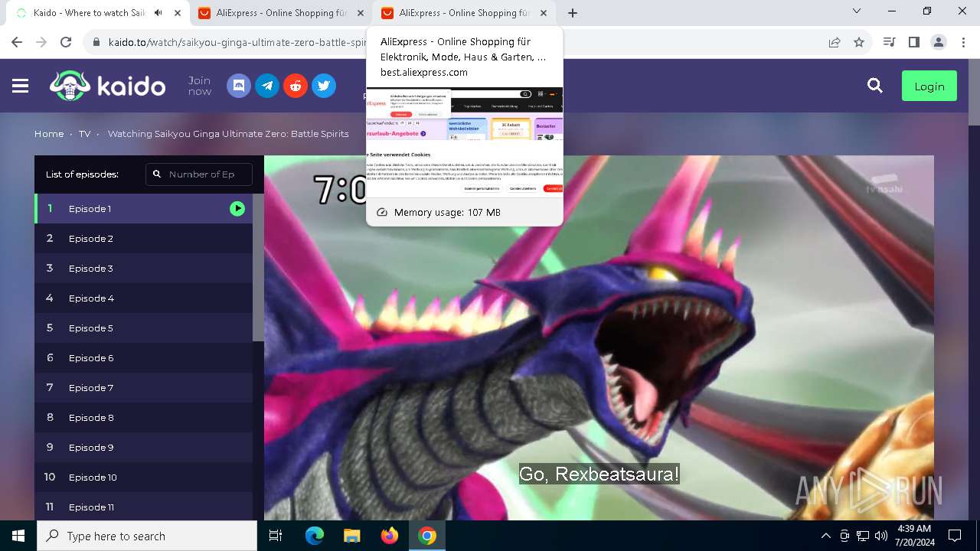Image resolution: width=980 pixels, height=551 pixels.
Task: Select Episode 5 in the list
Action: tap(143, 328)
